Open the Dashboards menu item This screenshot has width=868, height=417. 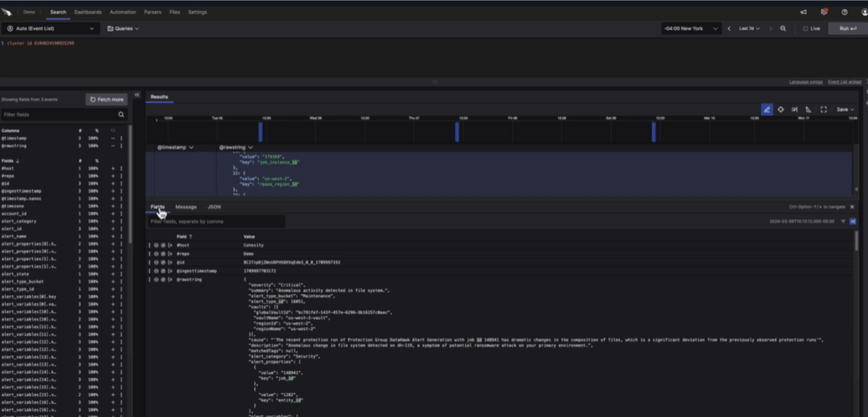(88, 11)
